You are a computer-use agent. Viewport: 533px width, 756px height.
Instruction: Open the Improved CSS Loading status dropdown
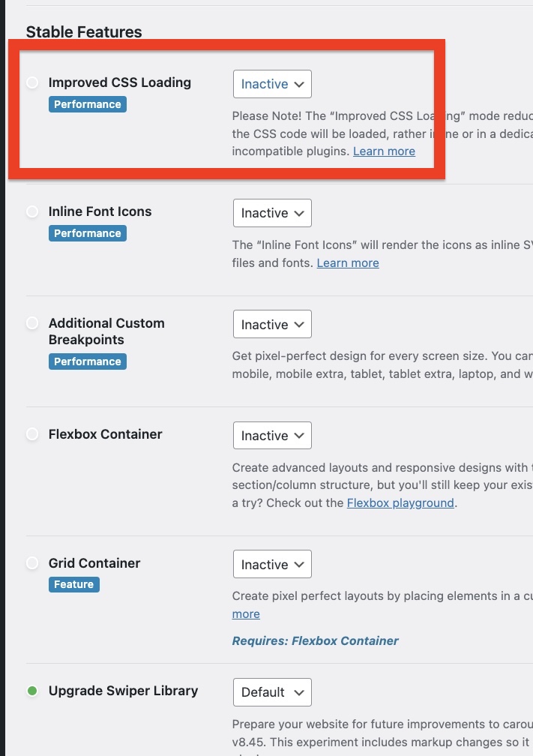(272, 84)
